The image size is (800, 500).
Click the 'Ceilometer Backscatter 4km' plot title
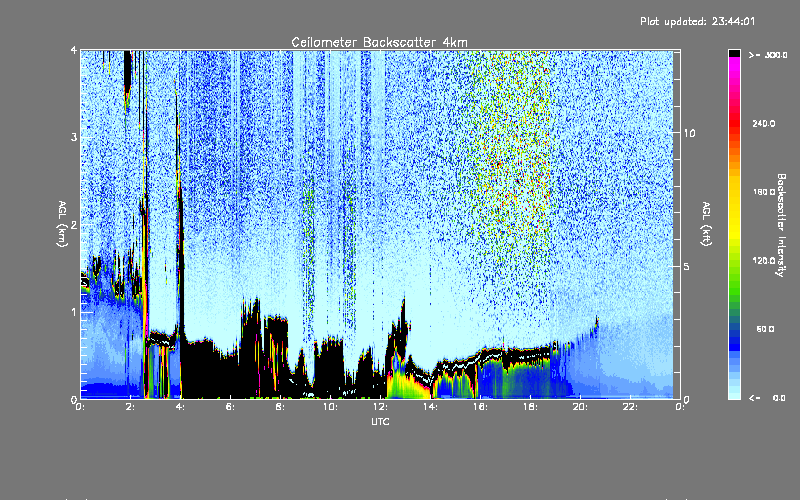379,42
